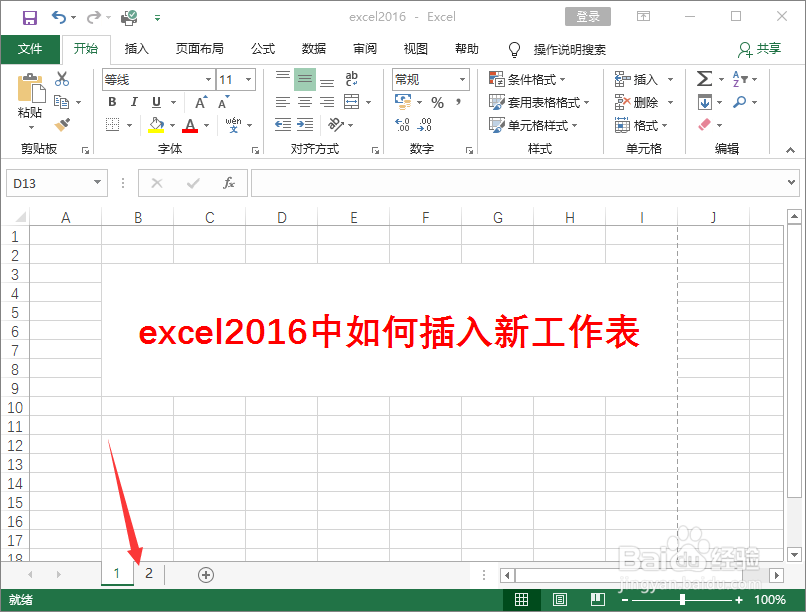Screen dimensions: 806x612
Task: Click the Cut scissors icon
Action: 62,79
